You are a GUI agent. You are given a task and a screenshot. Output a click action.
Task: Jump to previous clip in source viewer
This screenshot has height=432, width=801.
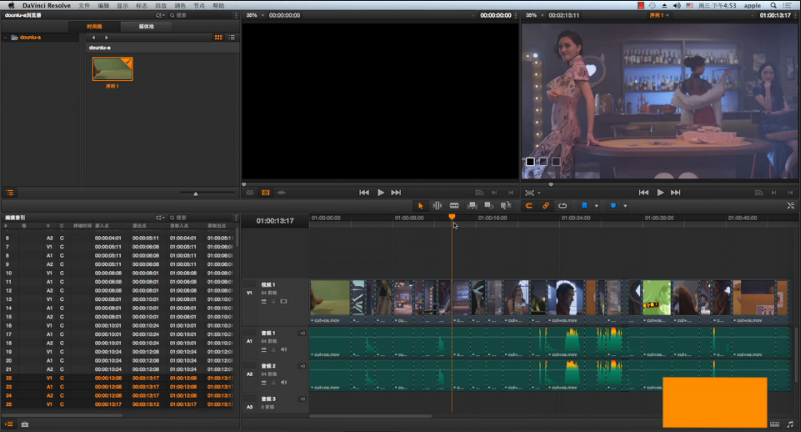364,193
